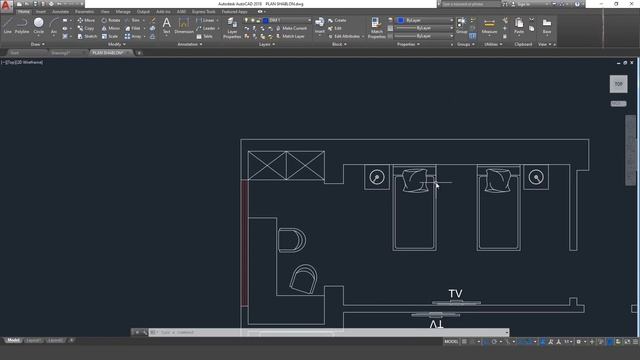The width and height of the screenshot is (640, 360).
Task: Expand the Block panel
Action: click(339, 44)
